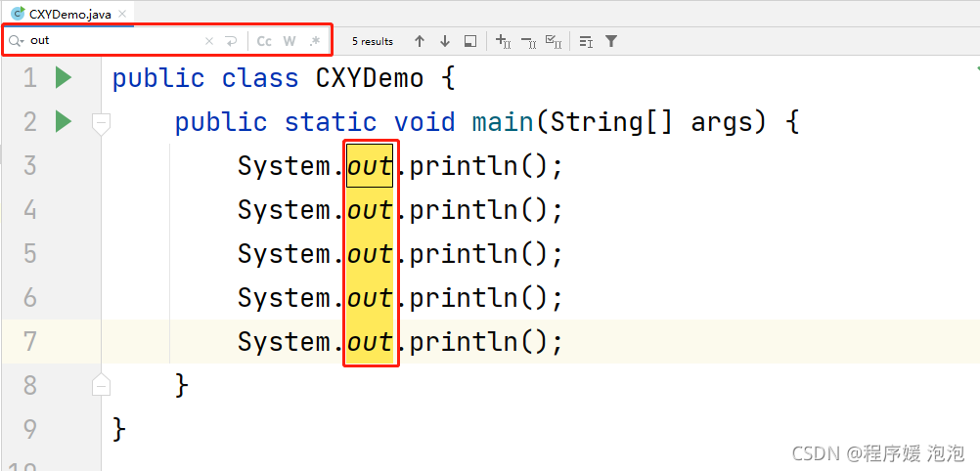Click 'class' keyword on line 1
The width and height of the screenshot is (980, 471).
(260, 78)
